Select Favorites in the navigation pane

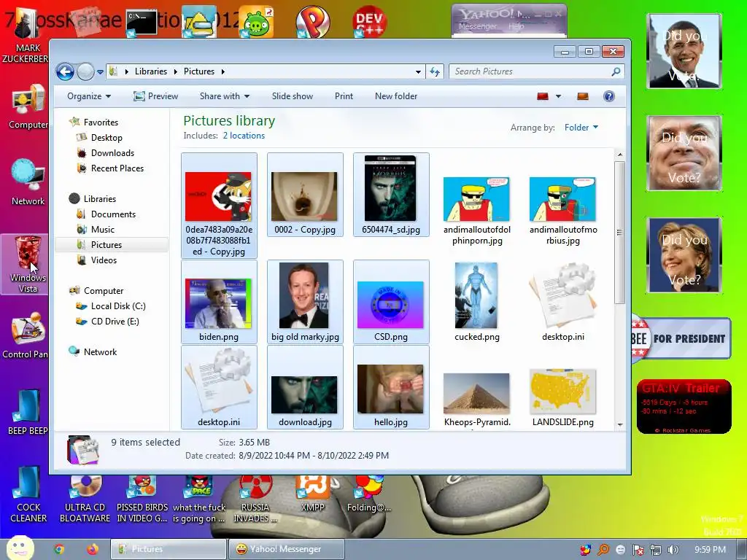pos(101,122)
